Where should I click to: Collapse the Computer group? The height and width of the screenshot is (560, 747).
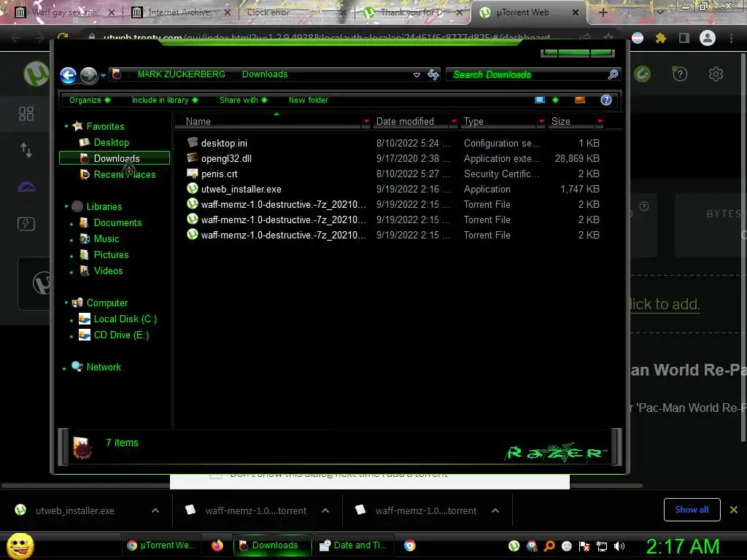[66, 303]
